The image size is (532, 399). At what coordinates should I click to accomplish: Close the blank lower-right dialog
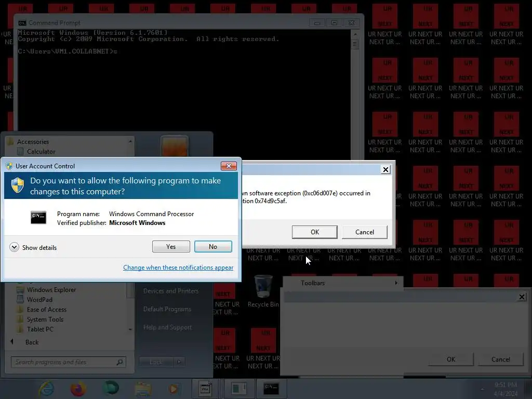(x=522, y=297)
